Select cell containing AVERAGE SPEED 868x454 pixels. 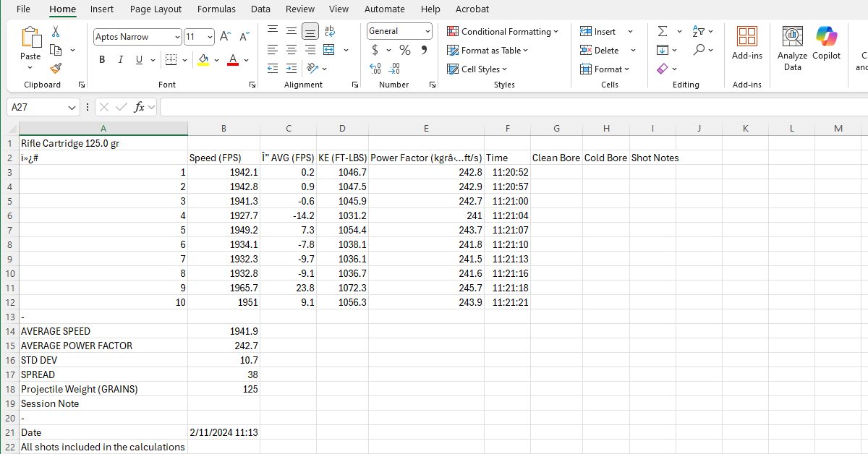(103, 331)
